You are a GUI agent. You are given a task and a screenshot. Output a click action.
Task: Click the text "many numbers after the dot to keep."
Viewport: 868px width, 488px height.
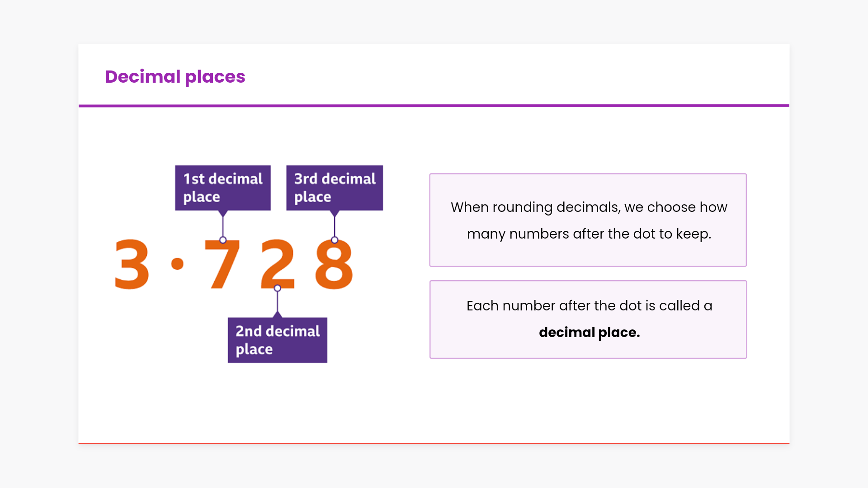pos(589,234)
